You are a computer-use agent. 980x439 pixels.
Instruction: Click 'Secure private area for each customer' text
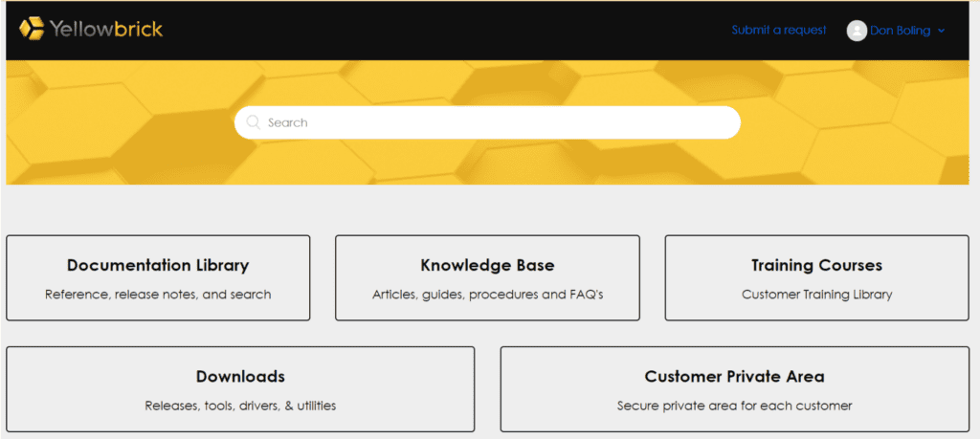(734, 406)
